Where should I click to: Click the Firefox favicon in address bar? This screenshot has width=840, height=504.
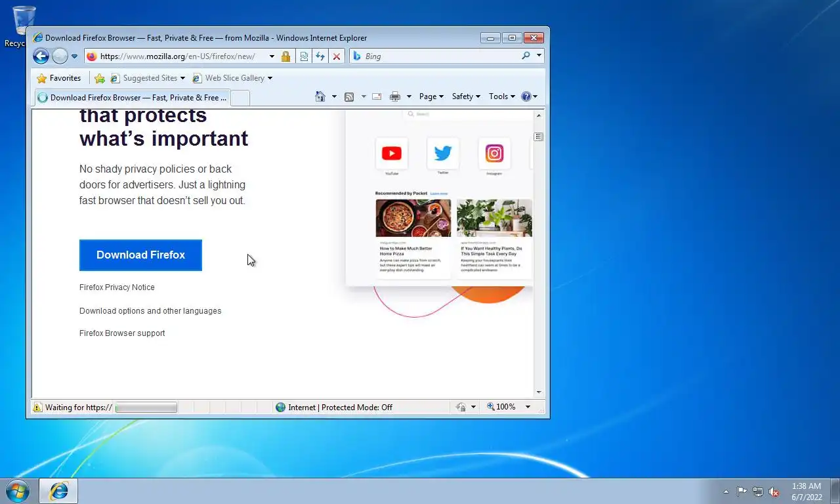(x=91, y=56)
